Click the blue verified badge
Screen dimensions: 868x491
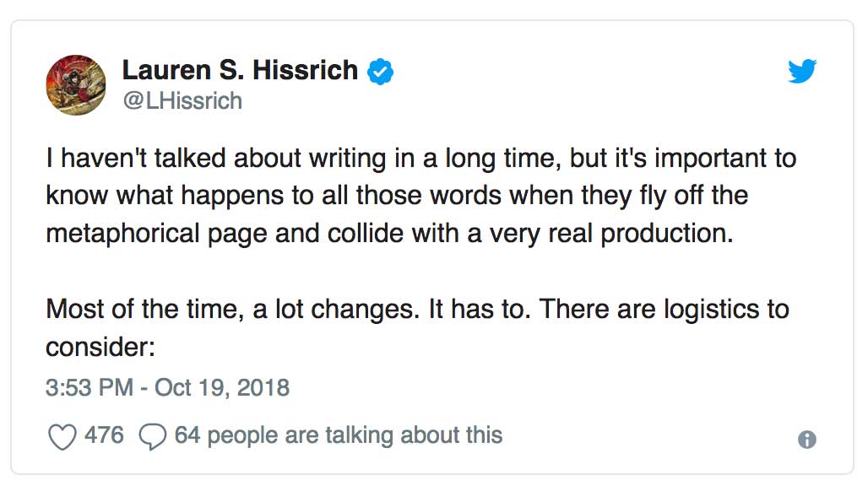381,72
